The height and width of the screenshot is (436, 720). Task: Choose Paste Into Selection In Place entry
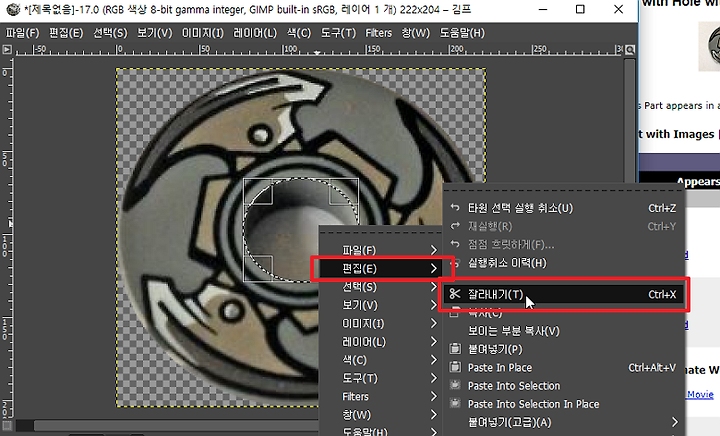tap(564, 404)
